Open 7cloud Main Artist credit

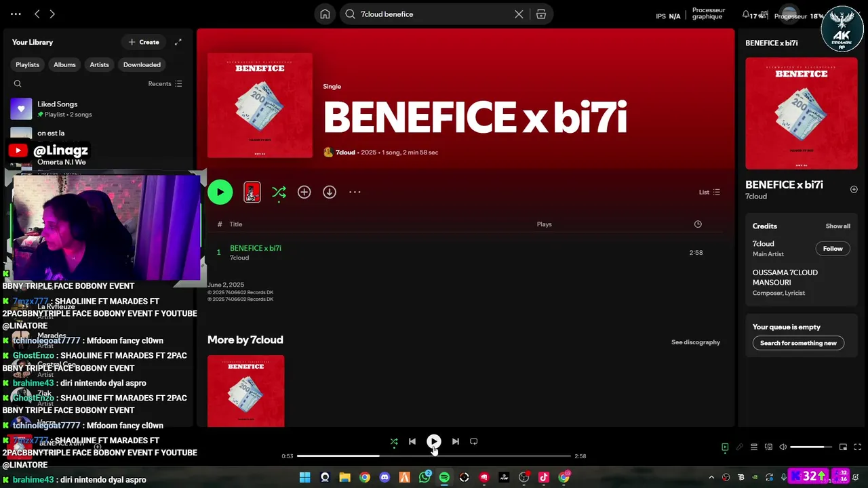[x=763, y=244]
